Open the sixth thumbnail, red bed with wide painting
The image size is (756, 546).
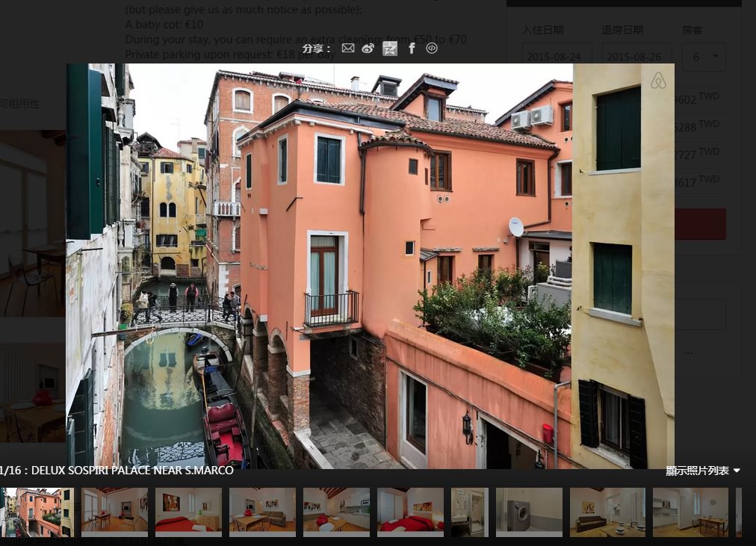click(410, 512)
